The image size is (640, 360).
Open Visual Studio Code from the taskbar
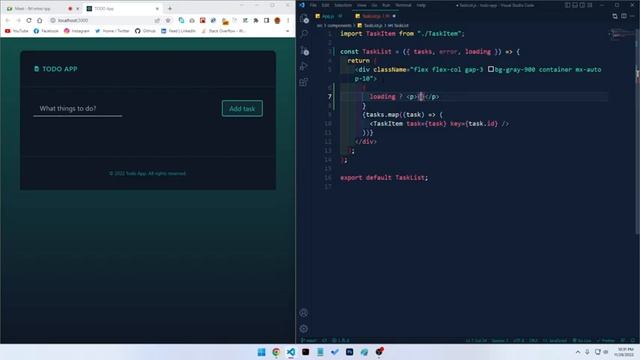[291, 352]
